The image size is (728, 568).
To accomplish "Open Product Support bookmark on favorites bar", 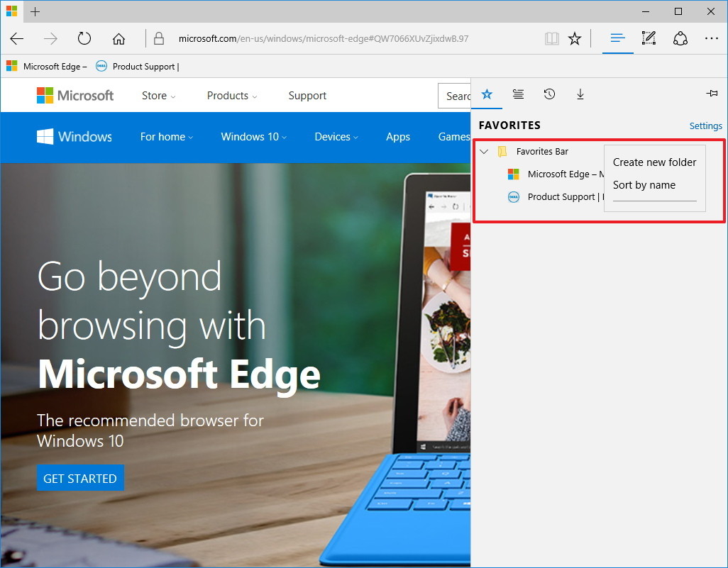I will coord(138,67).
